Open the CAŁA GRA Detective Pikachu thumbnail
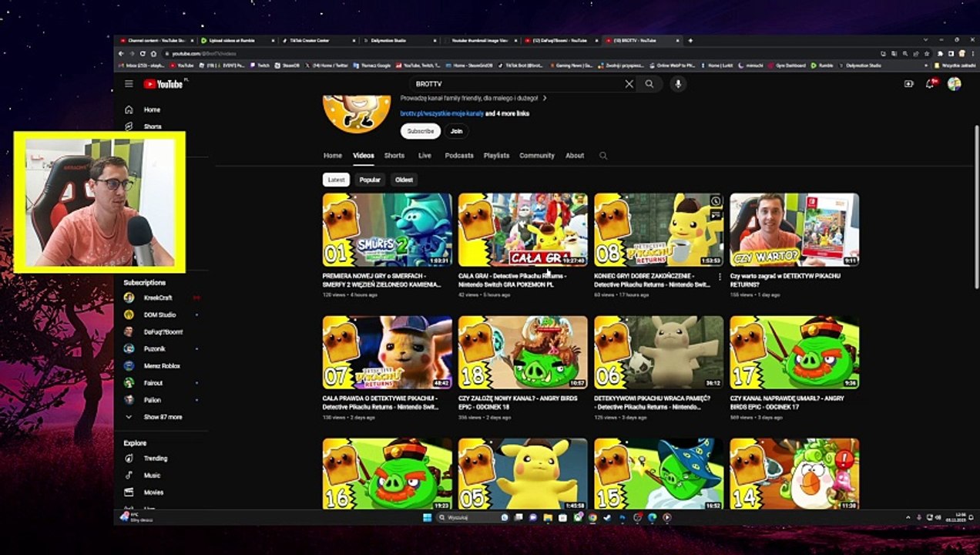This screenshot has height=555, width=980. coord(523,230)
